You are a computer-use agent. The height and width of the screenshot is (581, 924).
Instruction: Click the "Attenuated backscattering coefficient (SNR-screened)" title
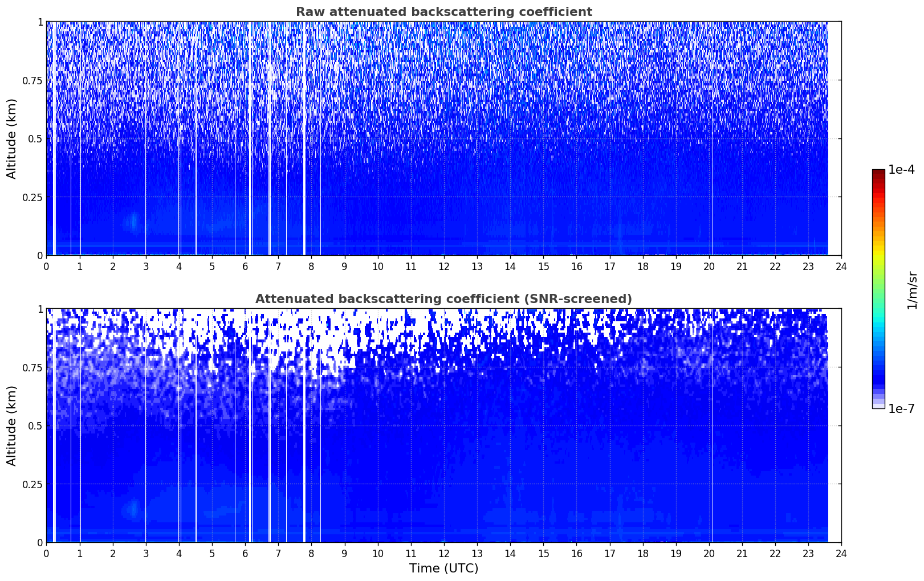click(x=443, y=299)
